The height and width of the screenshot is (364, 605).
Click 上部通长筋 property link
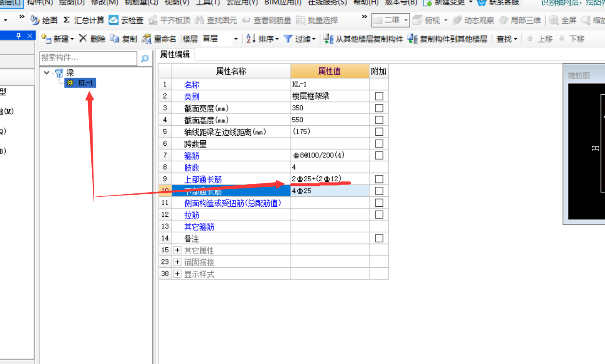[203, 179]
